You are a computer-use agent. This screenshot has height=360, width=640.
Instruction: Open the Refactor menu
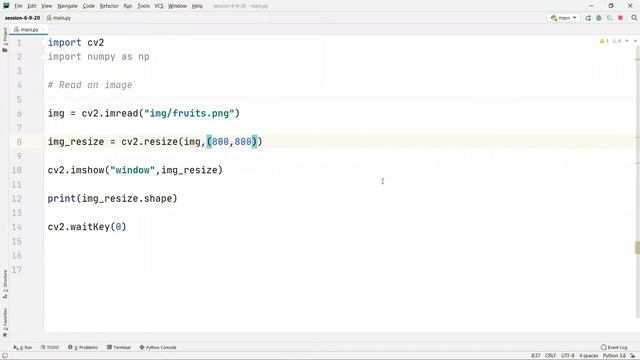109,6
